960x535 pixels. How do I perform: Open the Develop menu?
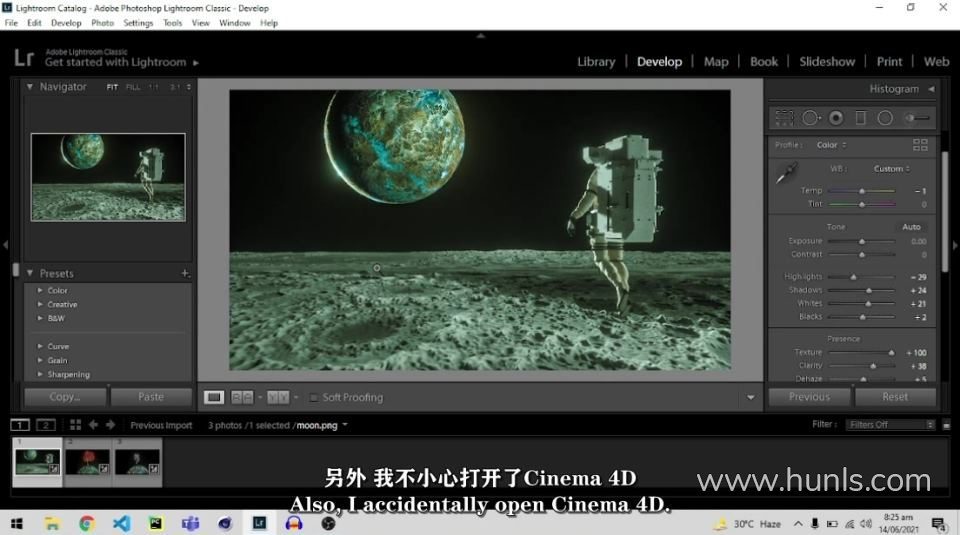click(66, 23)
